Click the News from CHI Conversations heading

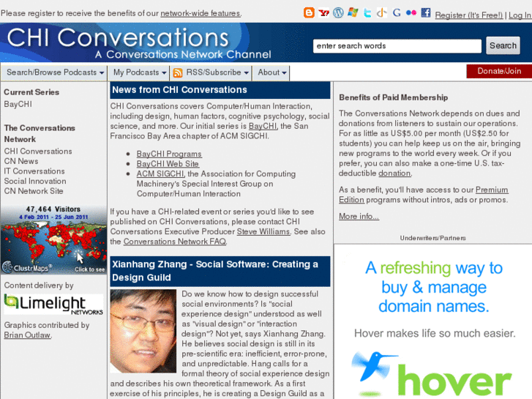coord(179,89)
